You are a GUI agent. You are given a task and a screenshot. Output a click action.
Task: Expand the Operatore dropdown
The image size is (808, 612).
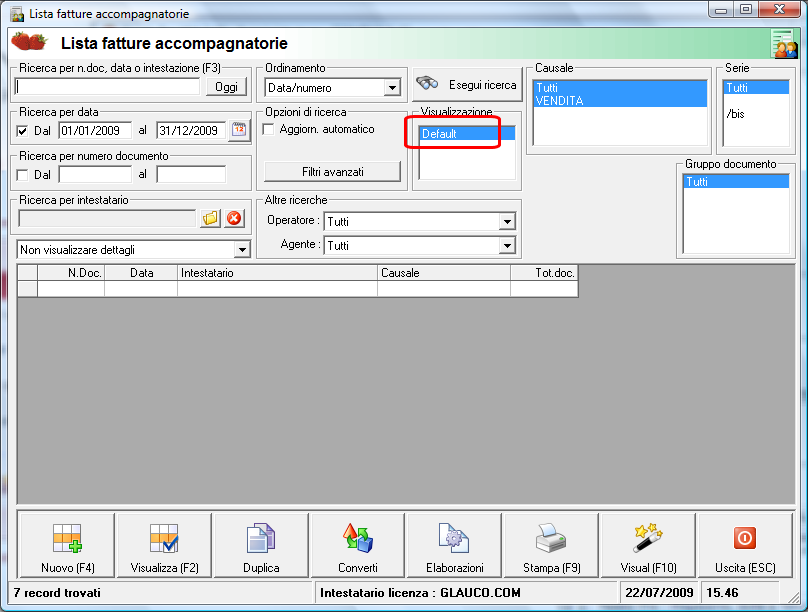507,222
